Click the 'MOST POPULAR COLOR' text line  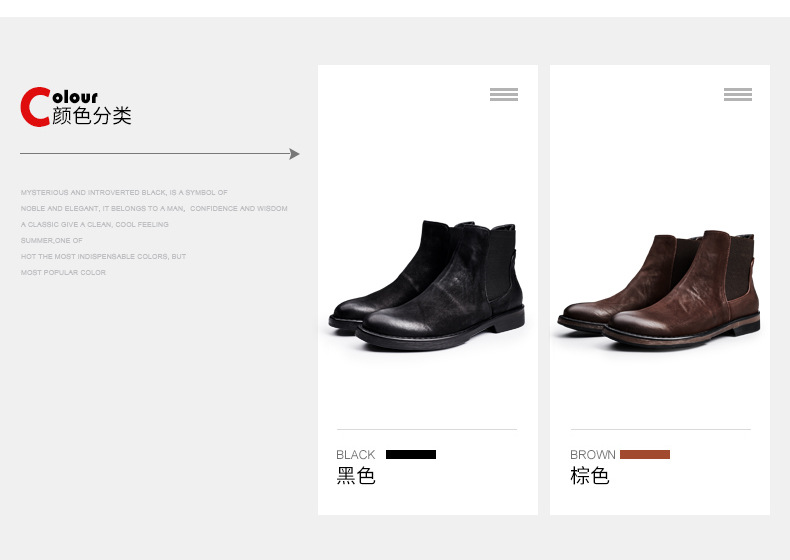point(63,272)
